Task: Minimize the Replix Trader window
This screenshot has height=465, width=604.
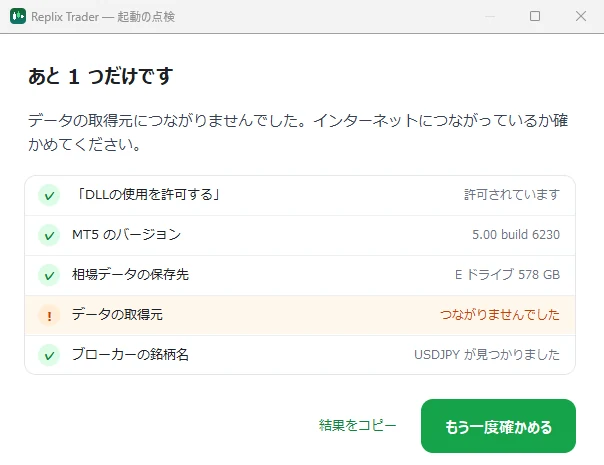Action: [x=490, y=16]
